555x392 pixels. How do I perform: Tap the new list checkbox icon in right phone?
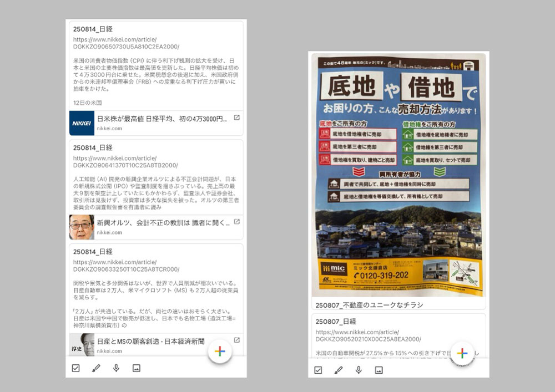[318, 370]
